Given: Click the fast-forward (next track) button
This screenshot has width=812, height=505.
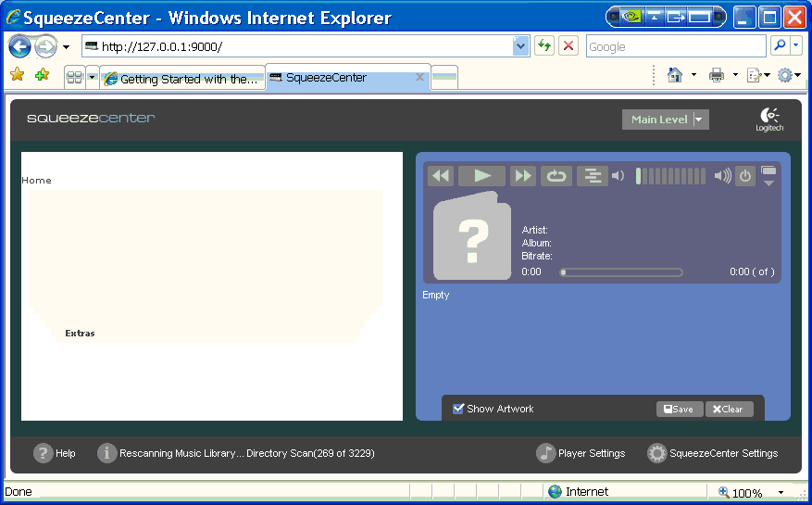Looking at the screenshot, I should pos(523,176).
